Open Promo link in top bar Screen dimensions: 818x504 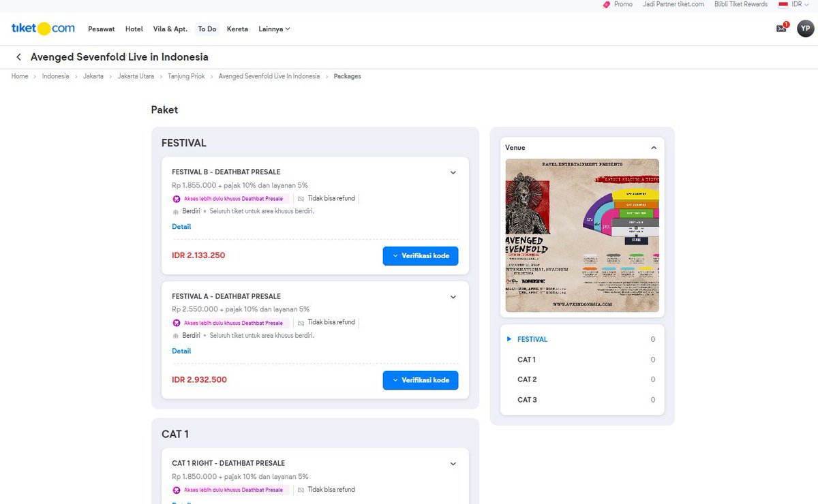[623, 4]
